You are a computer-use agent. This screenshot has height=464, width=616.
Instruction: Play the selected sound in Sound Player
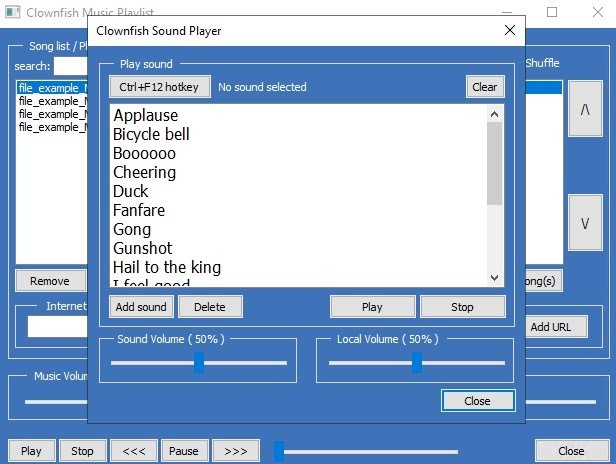372,307
